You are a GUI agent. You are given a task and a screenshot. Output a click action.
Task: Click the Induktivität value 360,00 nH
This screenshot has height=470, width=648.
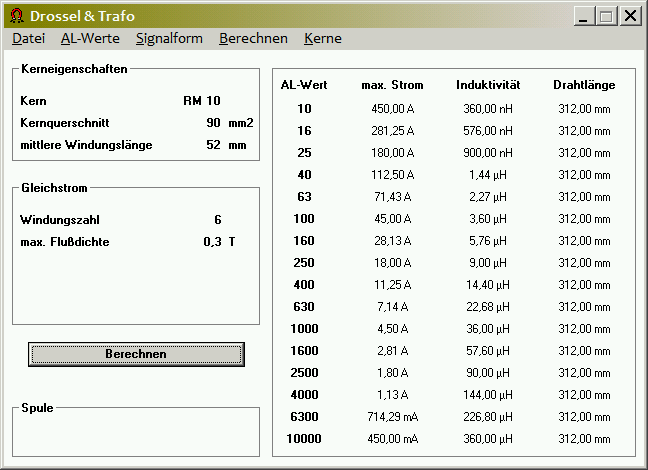tap(488, 109)
